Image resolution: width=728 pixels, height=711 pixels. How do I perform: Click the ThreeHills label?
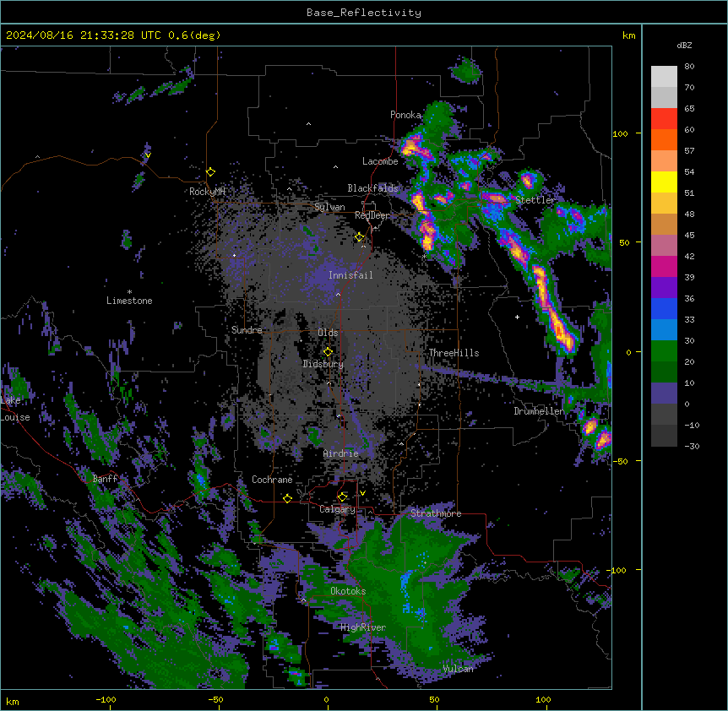point(454,353)
